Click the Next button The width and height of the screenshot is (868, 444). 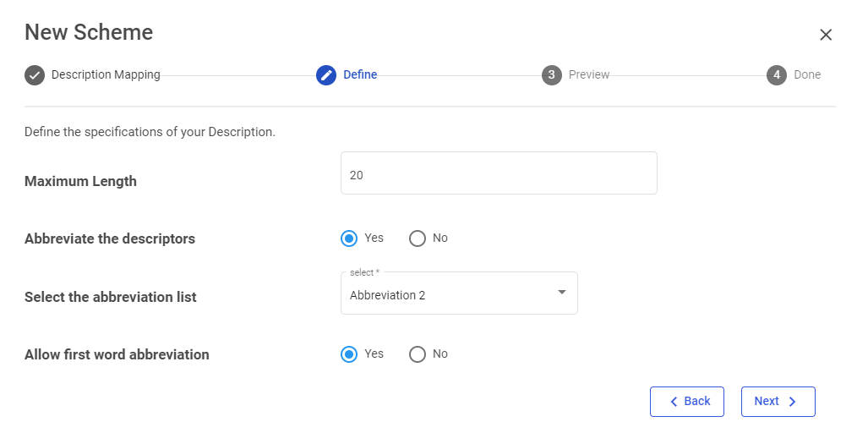tap(778, 402)
